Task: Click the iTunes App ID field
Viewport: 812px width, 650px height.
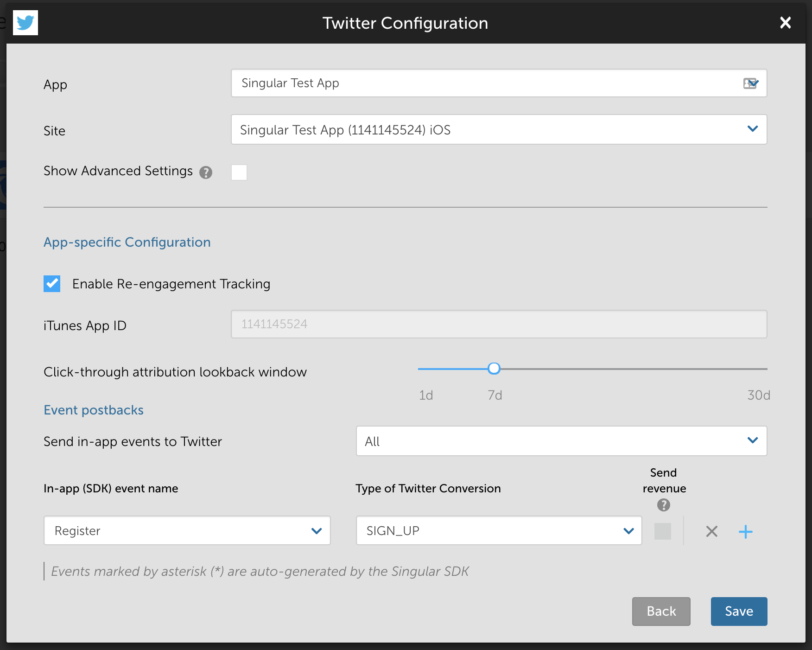Action: coord(499,324)
